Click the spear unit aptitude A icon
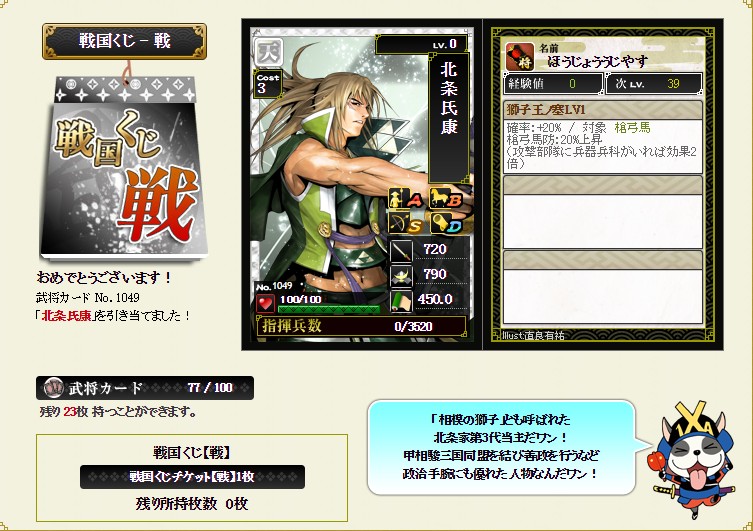This screenshot has width=753, height=531. pos(406,198)
